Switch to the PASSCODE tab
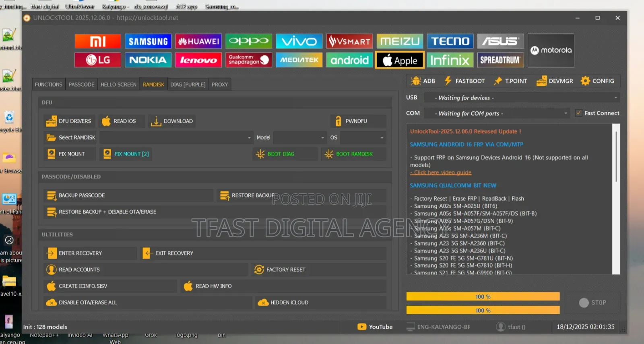Image resolution: width=644 pixels, height=344 pixels. (81, 85)
